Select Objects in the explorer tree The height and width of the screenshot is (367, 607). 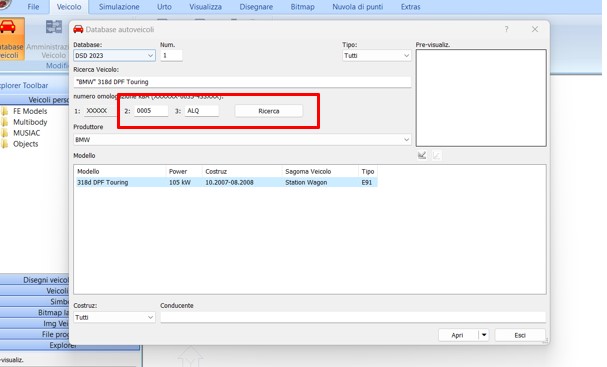point(26,144)
